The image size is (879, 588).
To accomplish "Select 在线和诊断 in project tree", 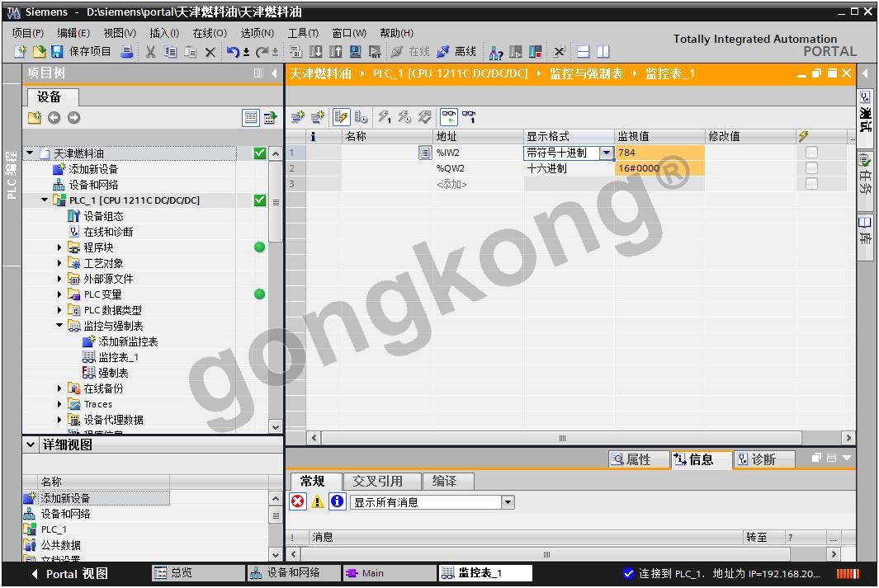I will click(108, 231).
